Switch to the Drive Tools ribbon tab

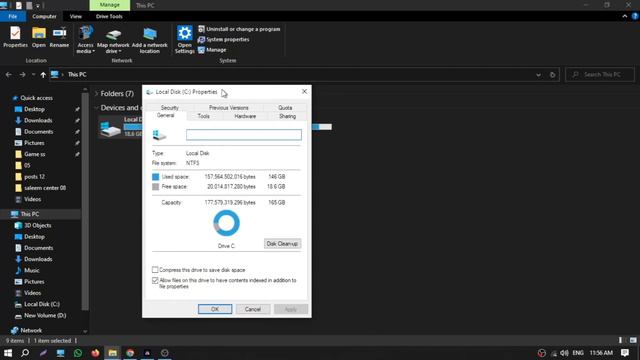[x=109, y=16]
